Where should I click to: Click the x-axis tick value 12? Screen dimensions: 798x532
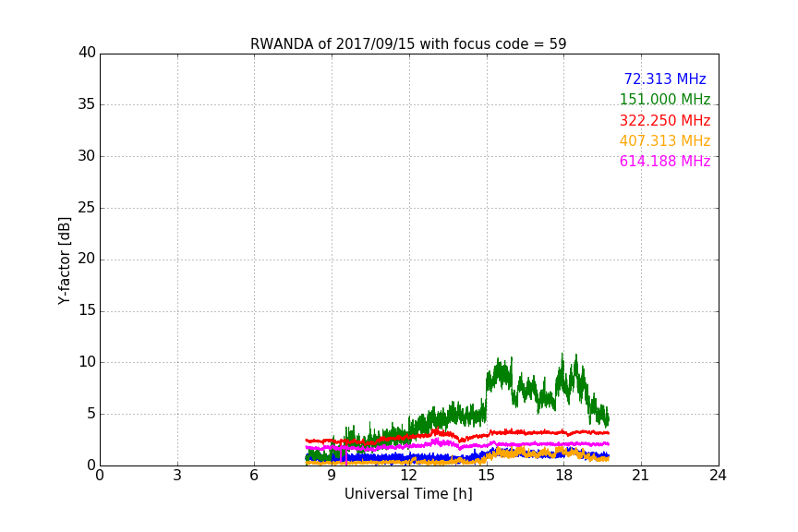[x=408, y=476]
